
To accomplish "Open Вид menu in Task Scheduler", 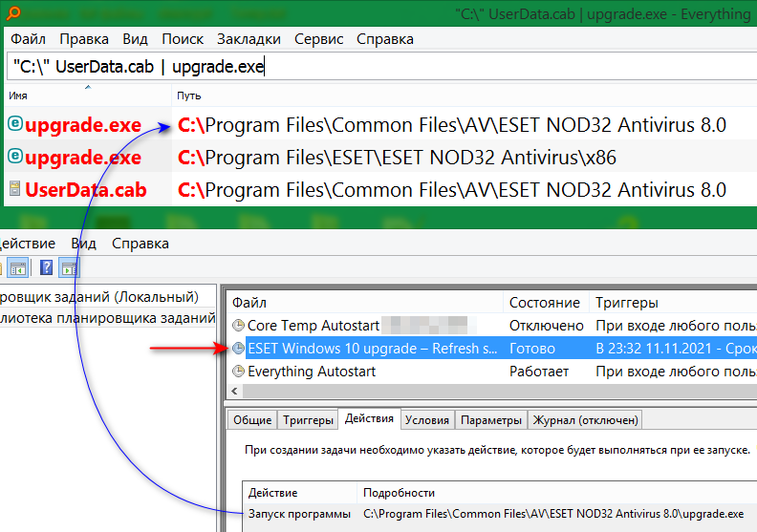I will pos(83,244).
